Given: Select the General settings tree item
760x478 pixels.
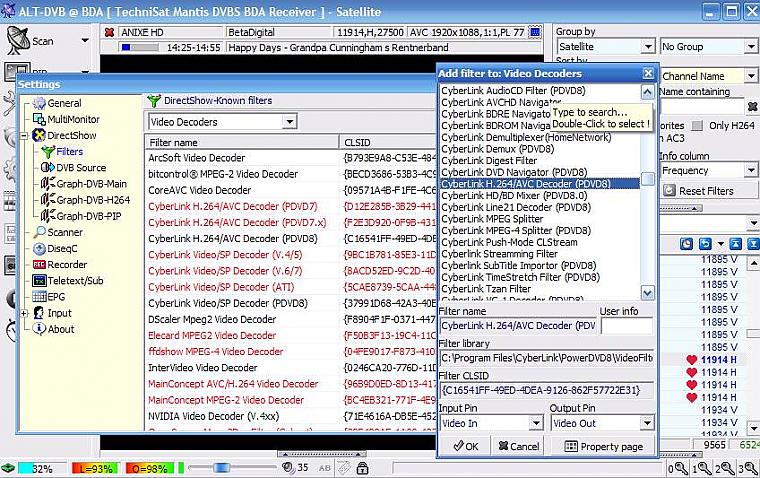Looking at the screenshot, I should pos(63,103).
